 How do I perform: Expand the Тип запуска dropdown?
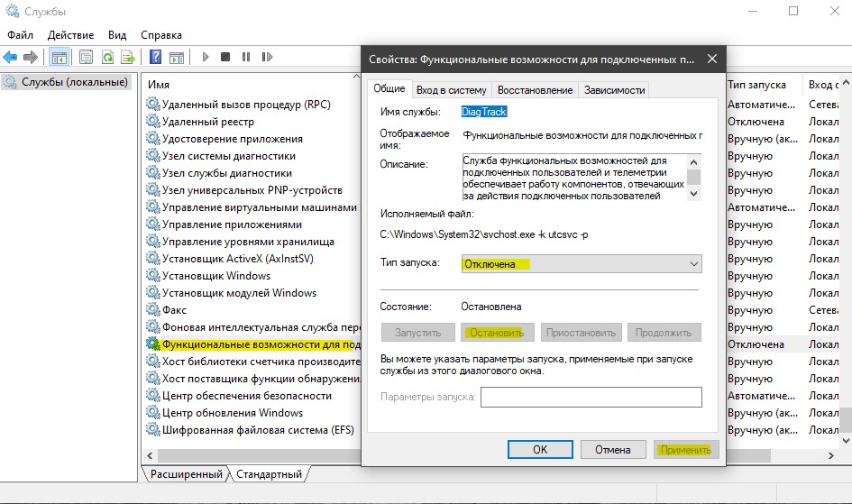[582, 264]
